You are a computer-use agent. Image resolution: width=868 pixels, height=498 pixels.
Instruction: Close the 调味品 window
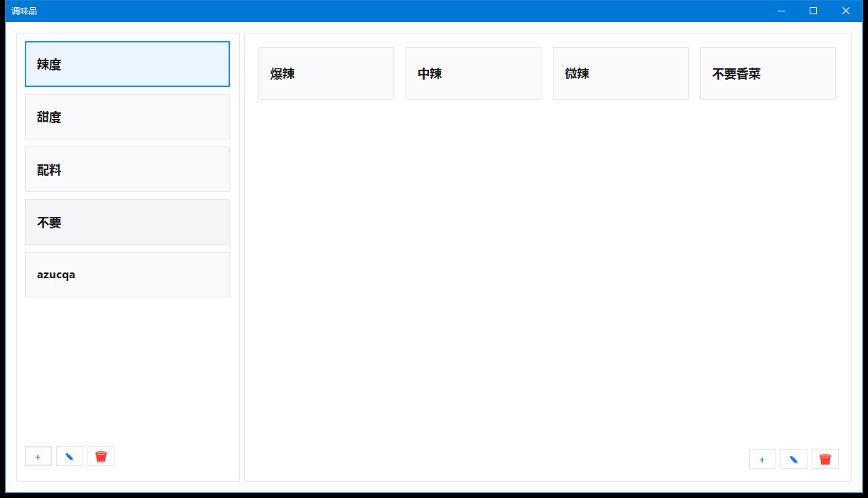coord(846,11)
